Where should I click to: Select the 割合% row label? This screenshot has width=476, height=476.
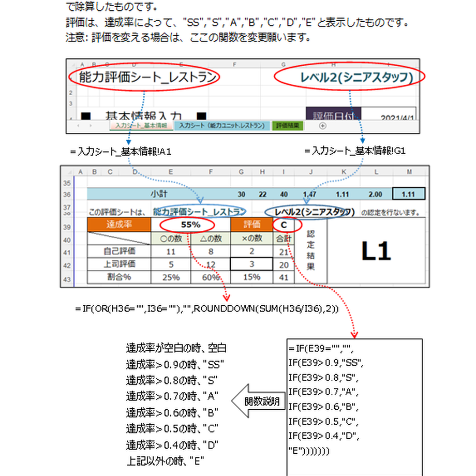tap(119, 277)
